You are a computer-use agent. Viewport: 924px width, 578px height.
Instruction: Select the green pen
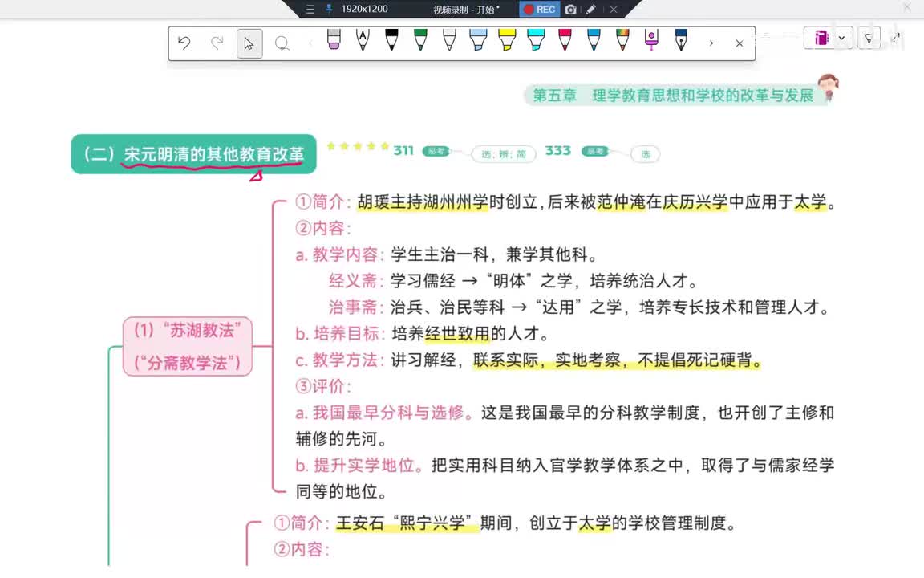click(420, 40)
